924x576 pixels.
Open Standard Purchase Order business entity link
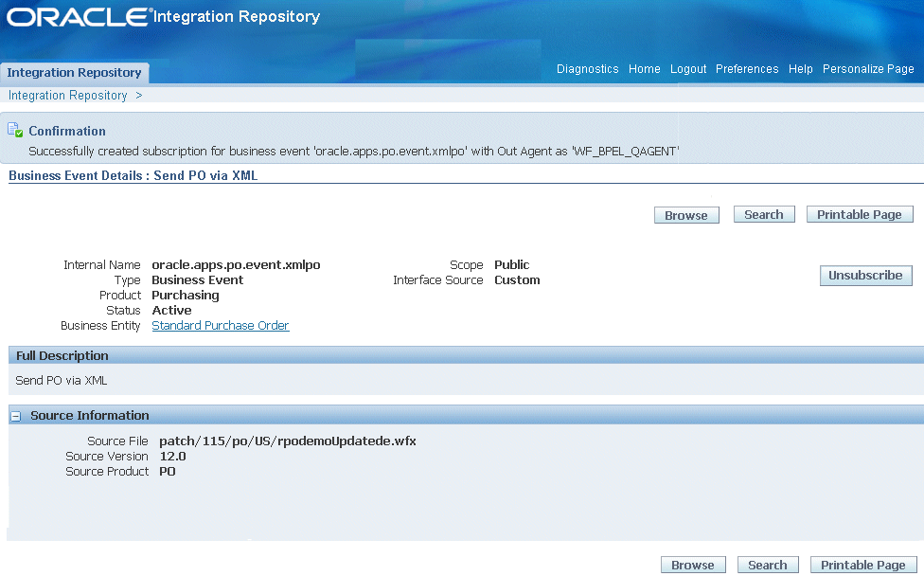tap(221, 326)
